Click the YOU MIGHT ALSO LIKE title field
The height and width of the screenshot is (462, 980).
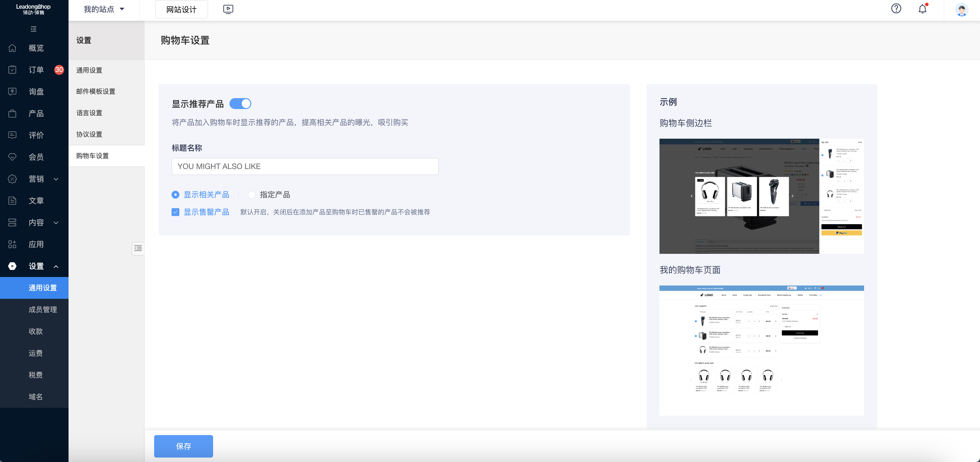tap(305, 166)
